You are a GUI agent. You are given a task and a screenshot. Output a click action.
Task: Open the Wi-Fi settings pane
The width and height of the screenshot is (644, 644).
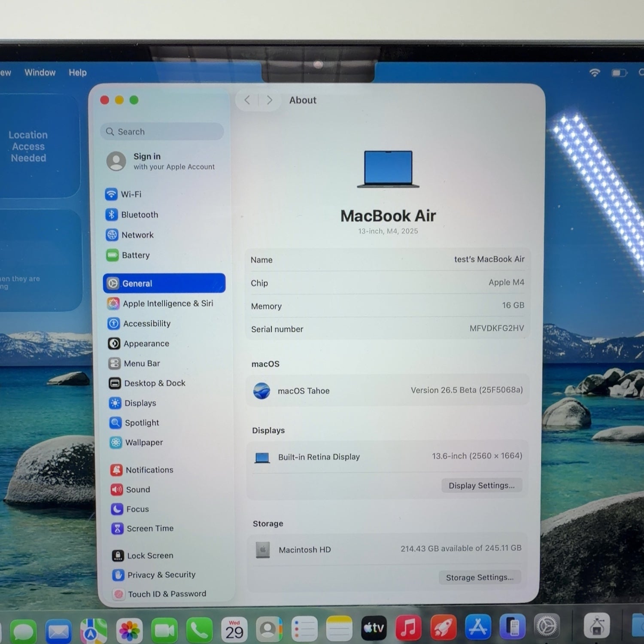tap(164, 194)
